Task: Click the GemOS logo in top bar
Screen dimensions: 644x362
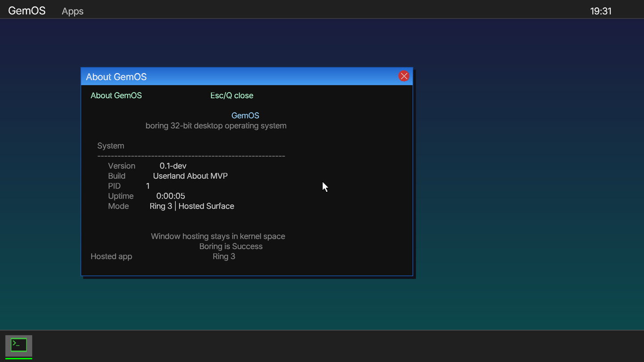Action: point(27,11)
